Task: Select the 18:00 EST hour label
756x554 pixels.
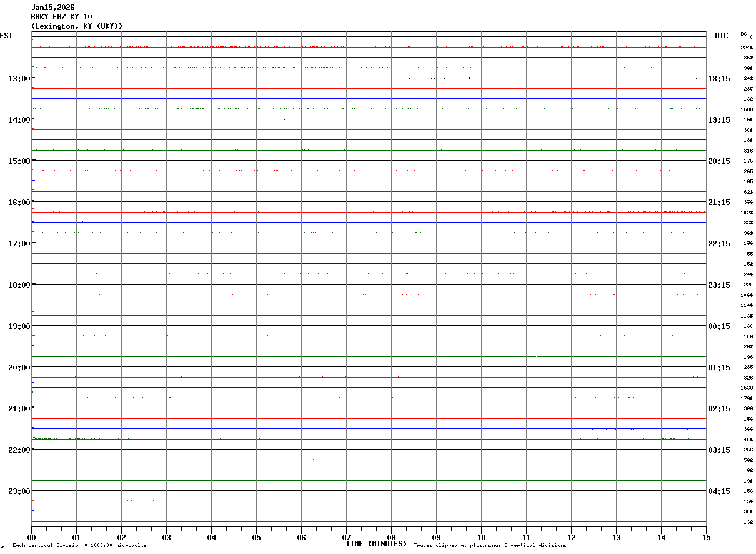Action: 19,285
